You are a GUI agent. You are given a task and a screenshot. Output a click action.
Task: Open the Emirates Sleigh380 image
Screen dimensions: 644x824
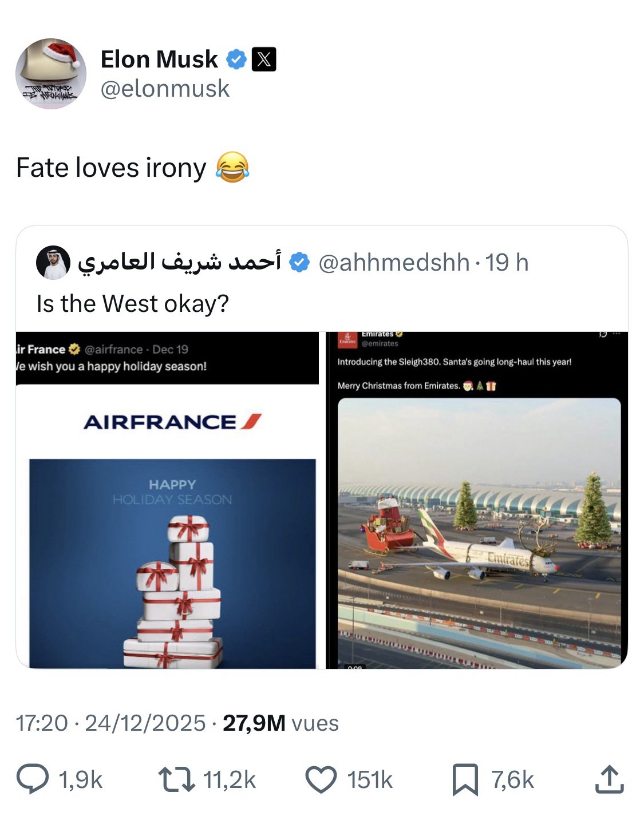(478, 500)
